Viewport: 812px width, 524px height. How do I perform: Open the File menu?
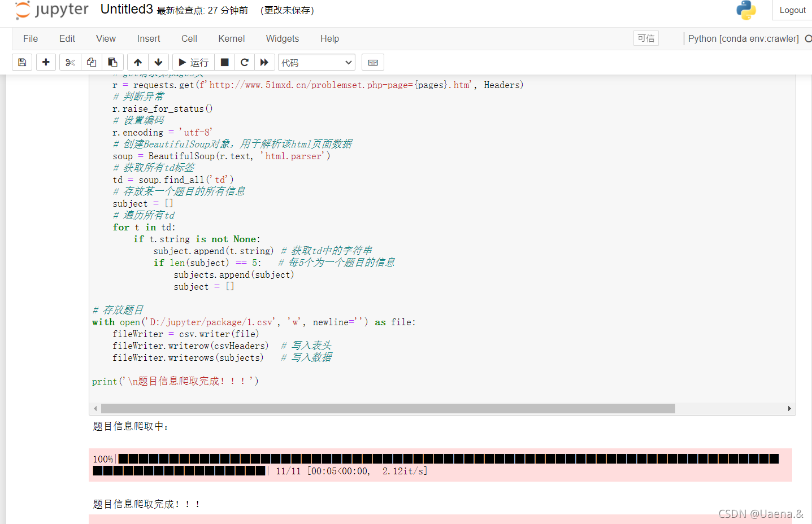31,38
